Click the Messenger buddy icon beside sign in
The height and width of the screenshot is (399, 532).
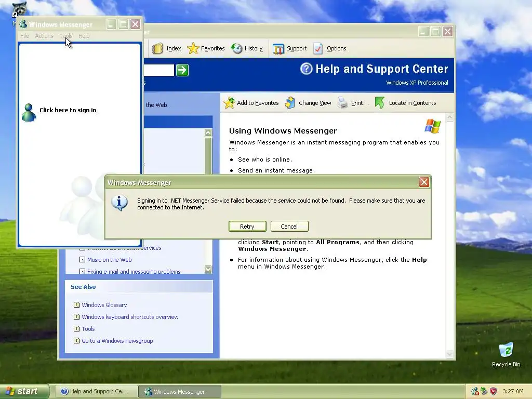coord(29,113)
